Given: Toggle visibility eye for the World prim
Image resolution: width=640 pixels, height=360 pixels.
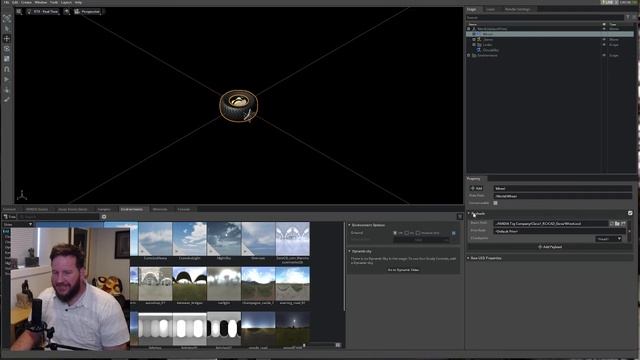Looking at the screenshot, I should click(x=604, y=29).
